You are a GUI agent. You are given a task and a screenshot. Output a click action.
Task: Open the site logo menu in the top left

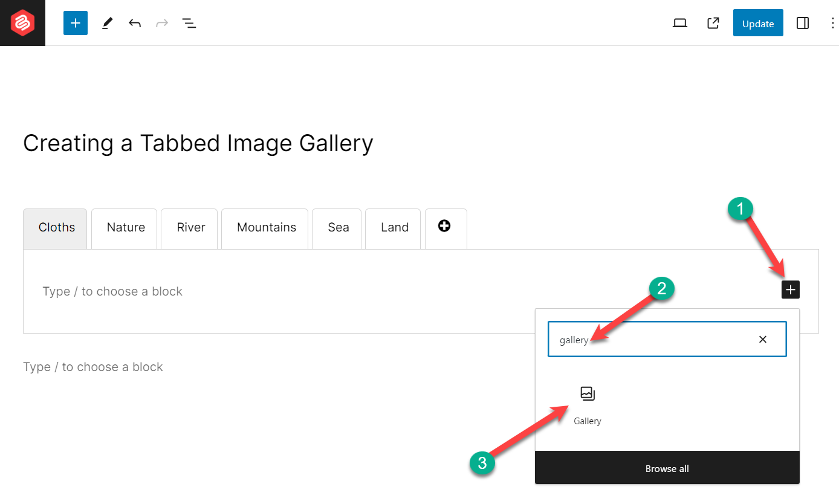[22, 22]
